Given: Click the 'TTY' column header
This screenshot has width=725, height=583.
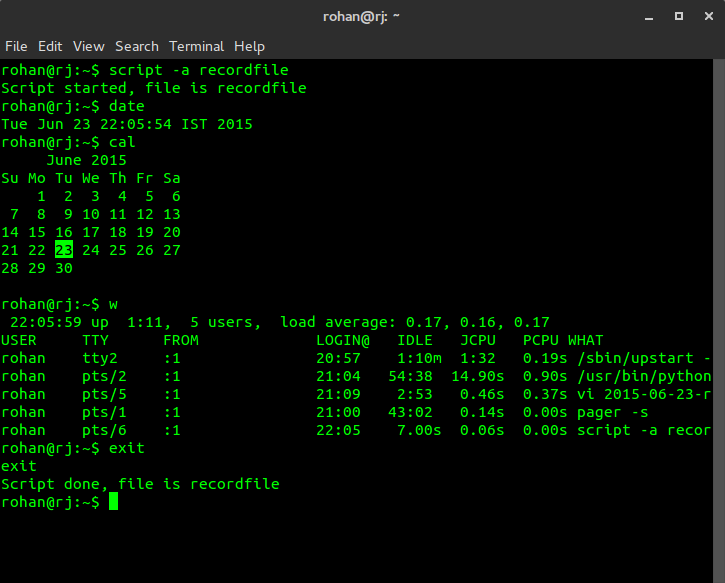Looking at the screenshot, I should (x=95, y=340).
